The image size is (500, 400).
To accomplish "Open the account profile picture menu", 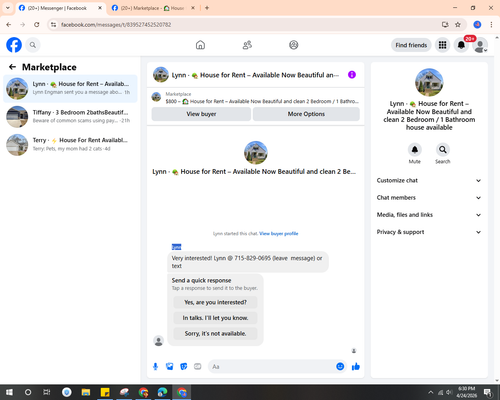I will coord(480,45).
